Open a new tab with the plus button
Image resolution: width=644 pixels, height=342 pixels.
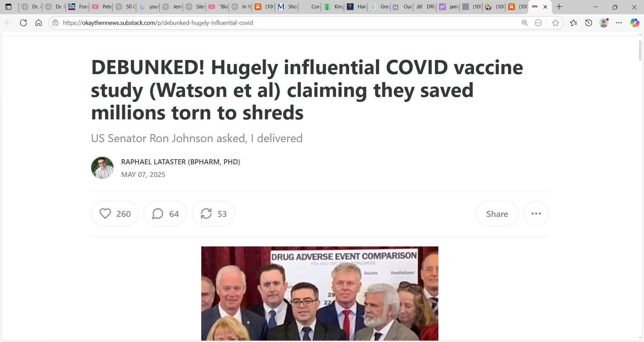(559, 7)
